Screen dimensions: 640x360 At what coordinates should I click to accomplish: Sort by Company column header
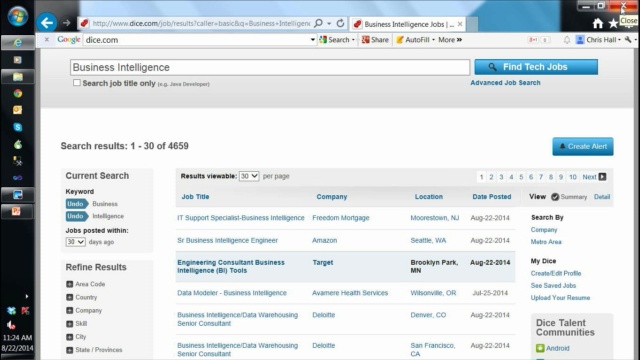(331, 197)
